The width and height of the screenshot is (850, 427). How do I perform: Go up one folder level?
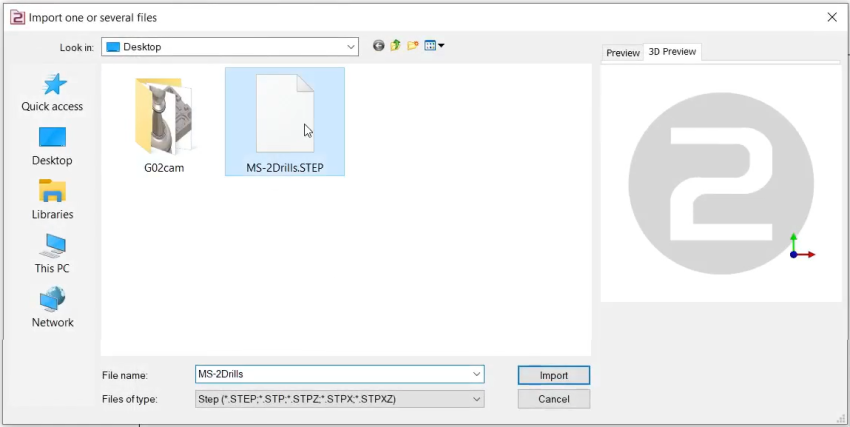(395, 46)
